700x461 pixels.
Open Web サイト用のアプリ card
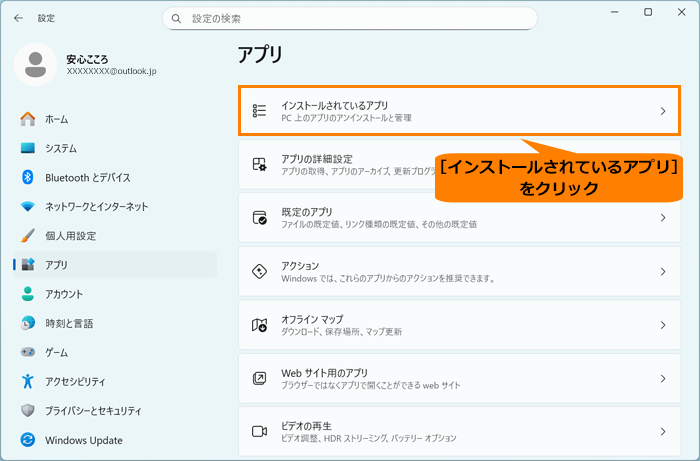[459, 378]
